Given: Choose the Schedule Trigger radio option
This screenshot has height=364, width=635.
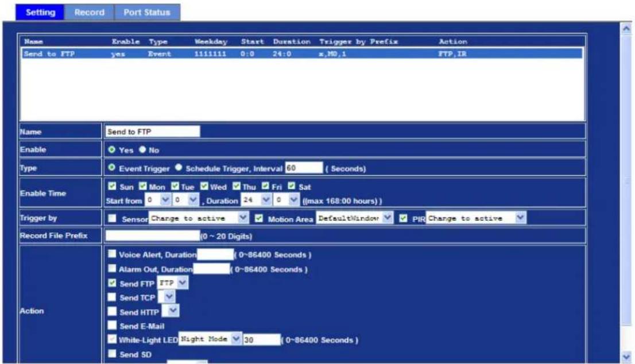Looking at the screenshot, I should click(179, 168).
